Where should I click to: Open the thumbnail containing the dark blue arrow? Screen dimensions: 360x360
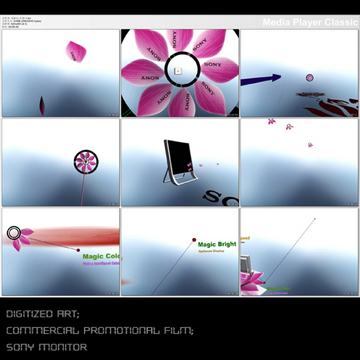[299, 73]
